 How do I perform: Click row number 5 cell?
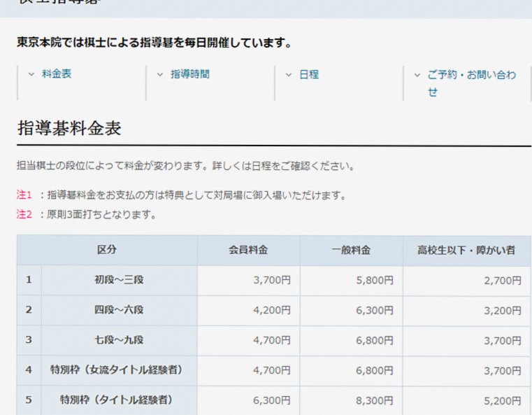pos(29,400)
